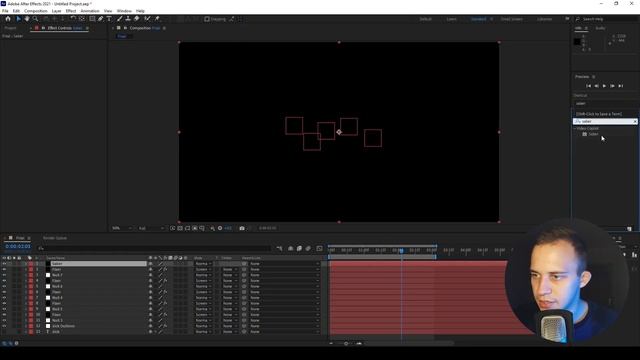Select the Roto Brush tool
The height and width of the screenshot is (360, 640).
(x=147, y=19)
